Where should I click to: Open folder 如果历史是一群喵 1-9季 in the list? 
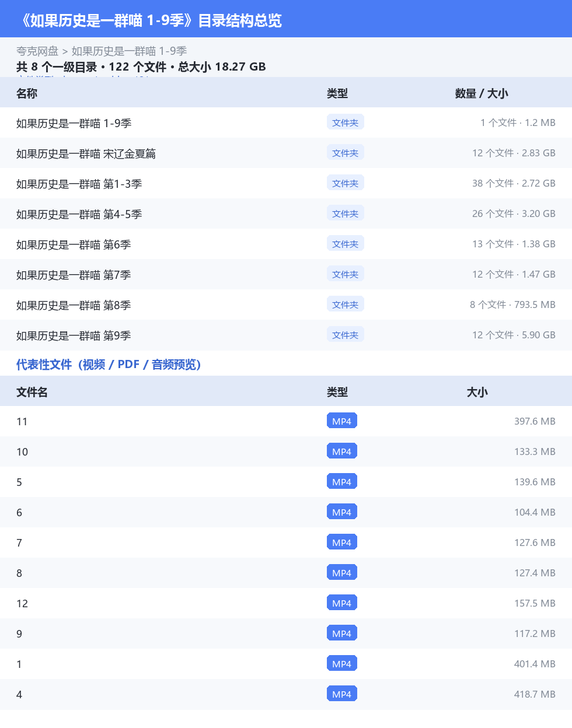pyautogui.click(x=74, y=123)
